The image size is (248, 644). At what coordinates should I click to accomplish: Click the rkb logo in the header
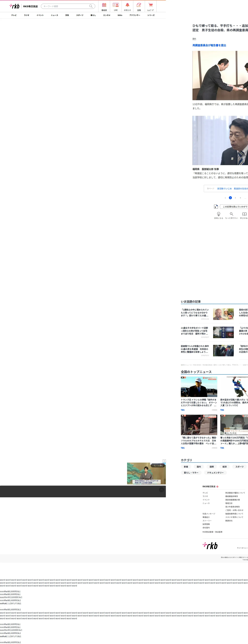click(14, 6)
